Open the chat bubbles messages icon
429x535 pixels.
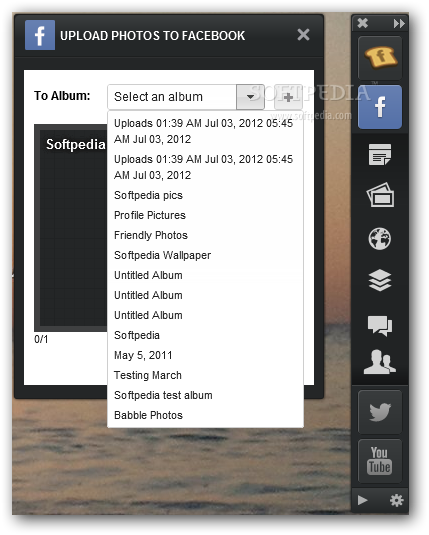380,326
